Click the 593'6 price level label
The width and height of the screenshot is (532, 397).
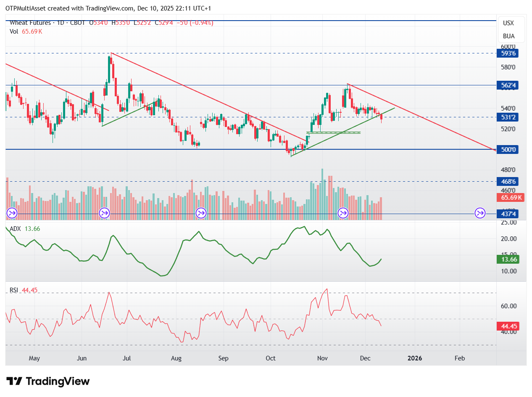click(x=508, y=53)
